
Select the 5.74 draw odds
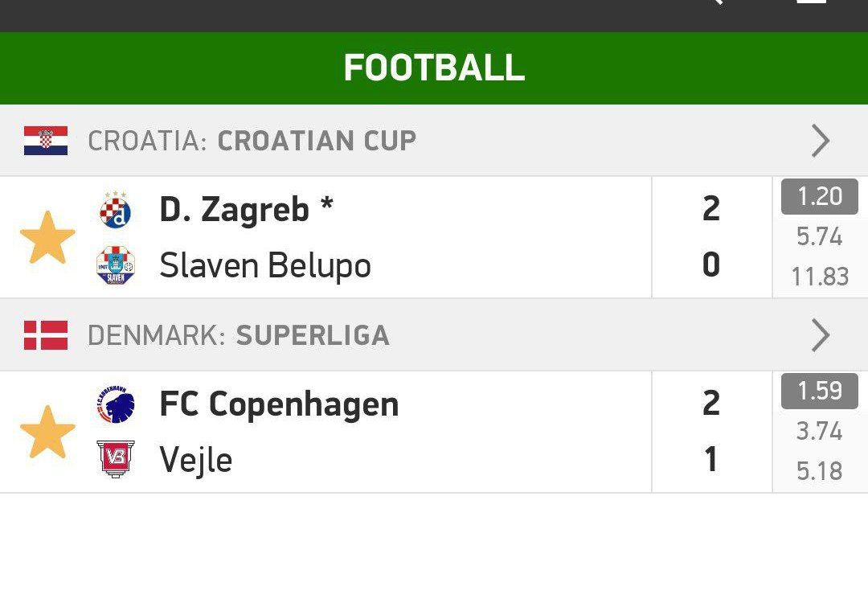(819, 236)
